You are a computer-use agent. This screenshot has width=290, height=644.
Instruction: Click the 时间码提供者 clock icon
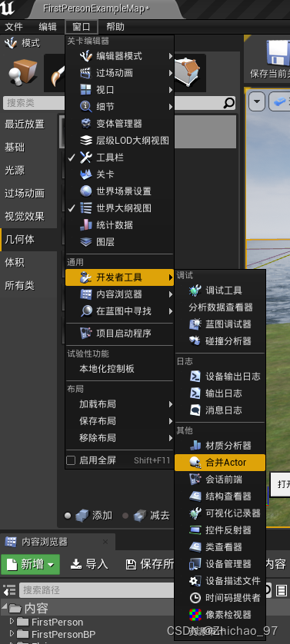[x=195, y=598]
